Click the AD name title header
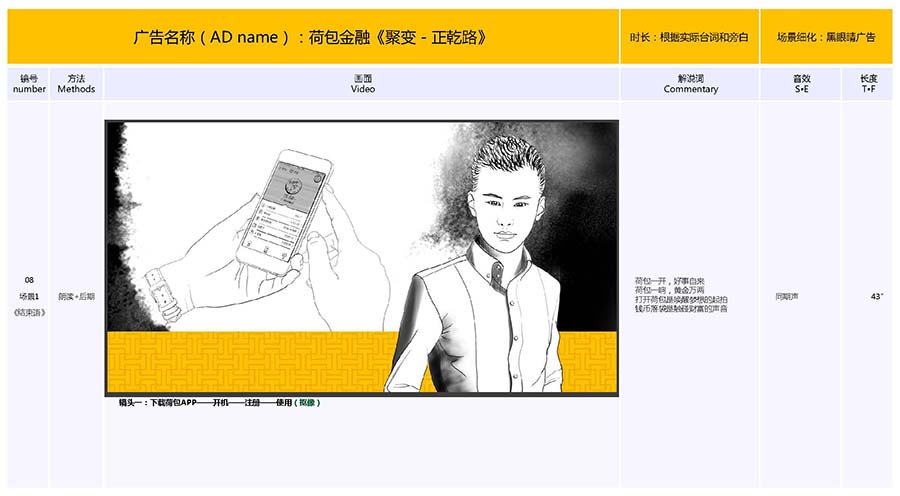 coord(312,37)
